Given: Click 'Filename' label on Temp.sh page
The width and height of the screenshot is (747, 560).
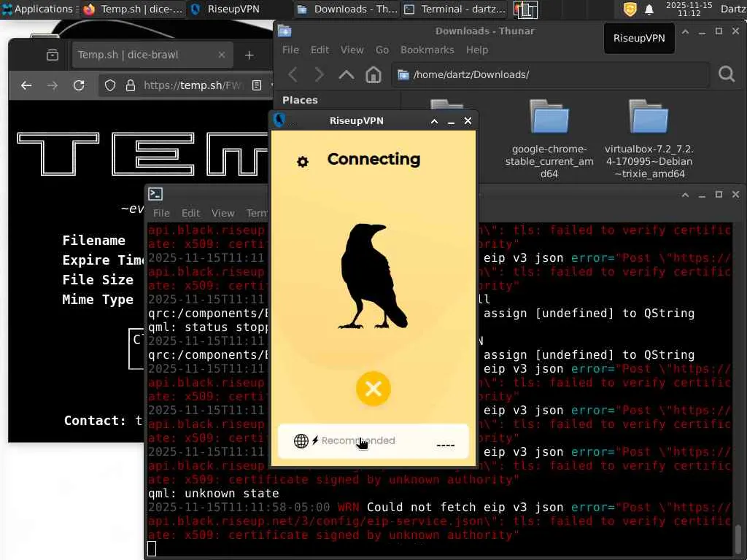Looking at the screenshot, I should pyautogui.click(x=94, y=241).
